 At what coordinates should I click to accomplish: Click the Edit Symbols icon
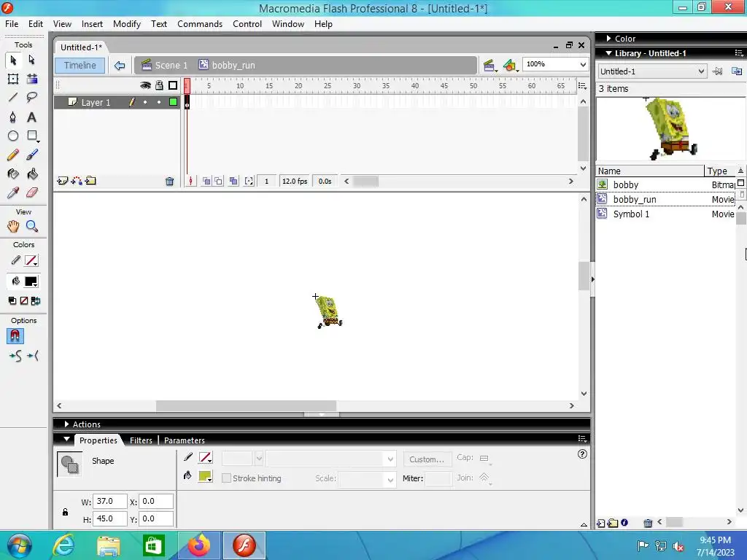click(510, 66)
